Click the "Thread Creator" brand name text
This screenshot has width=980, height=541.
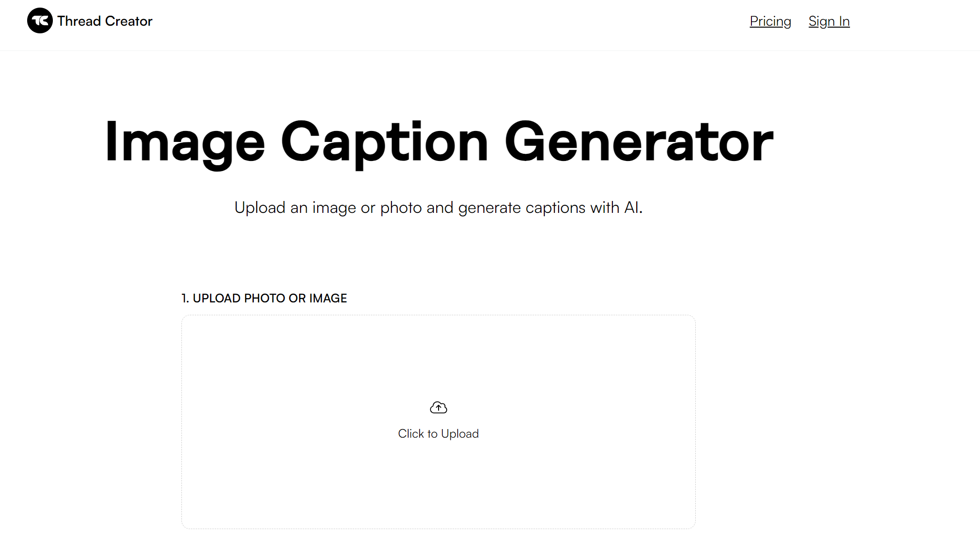point(105,21)
